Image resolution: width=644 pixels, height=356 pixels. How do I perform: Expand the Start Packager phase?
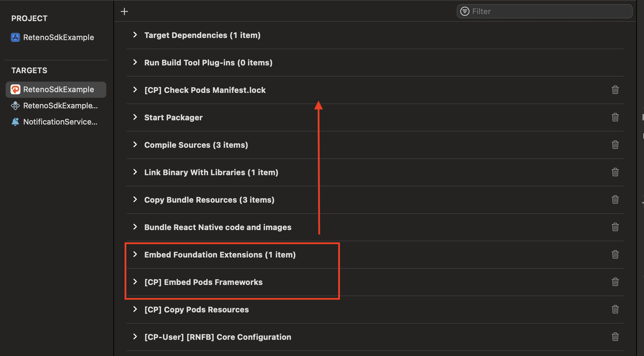pos(135,117)
